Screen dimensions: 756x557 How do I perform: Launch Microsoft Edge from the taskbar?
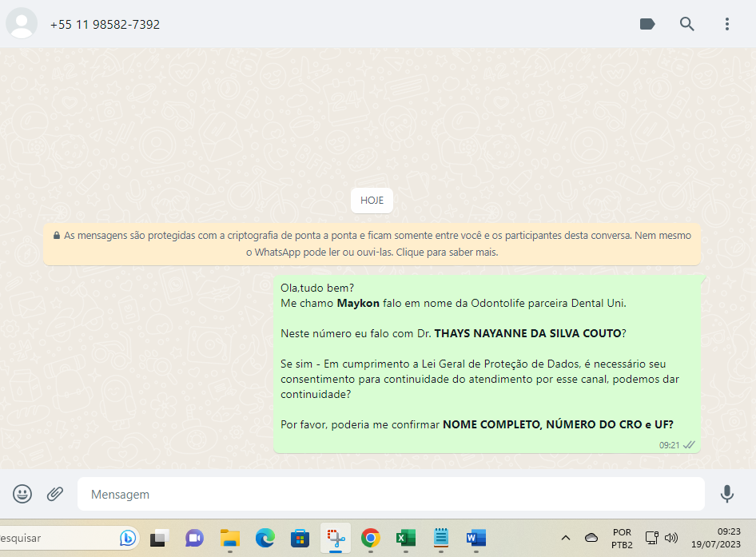pos(265,538)
